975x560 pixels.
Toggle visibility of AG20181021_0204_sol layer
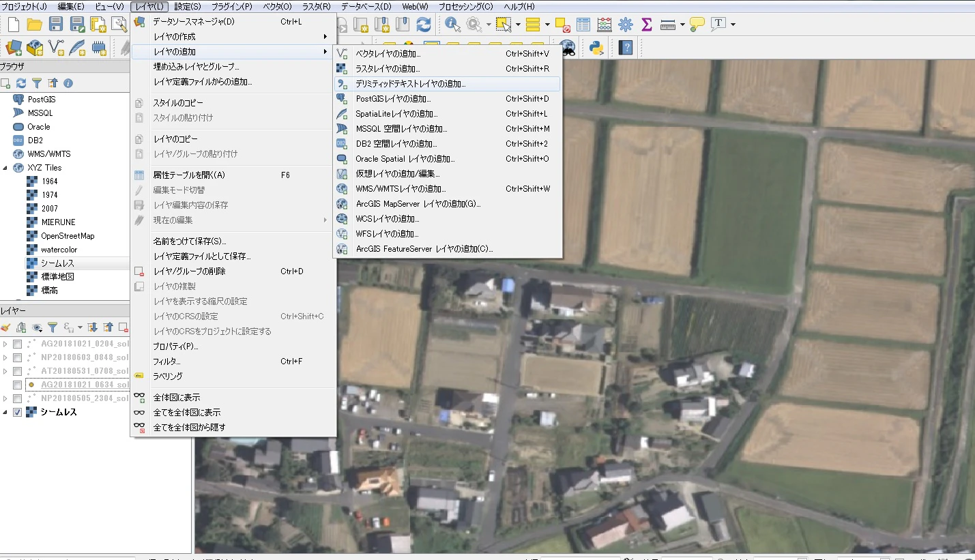pyautogui.click(x=18, y=344)
